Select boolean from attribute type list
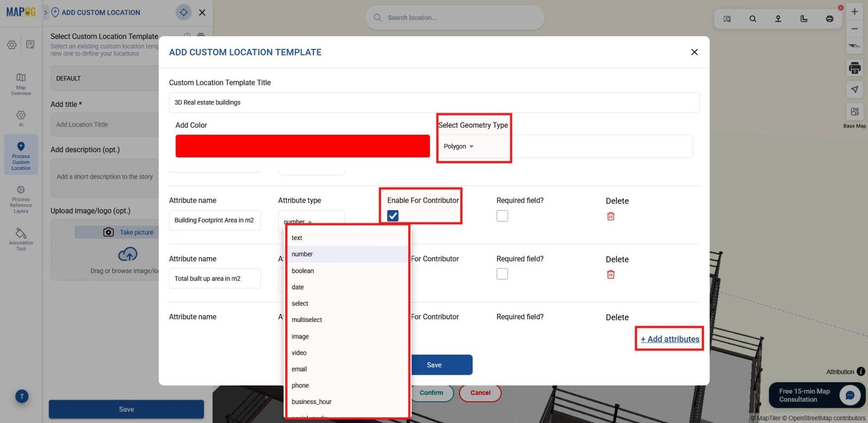The width and height of the screenshot is (868, 423). [x=303, y=271]
